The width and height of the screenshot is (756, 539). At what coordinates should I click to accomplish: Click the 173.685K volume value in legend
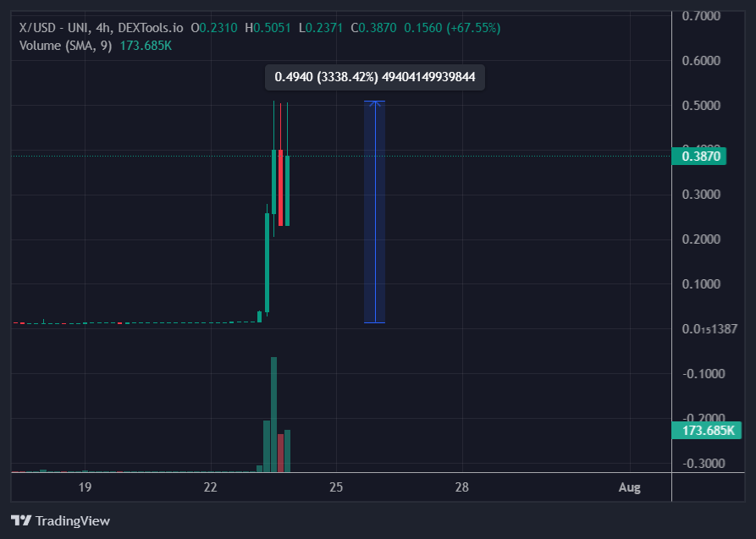coord(146,46)
